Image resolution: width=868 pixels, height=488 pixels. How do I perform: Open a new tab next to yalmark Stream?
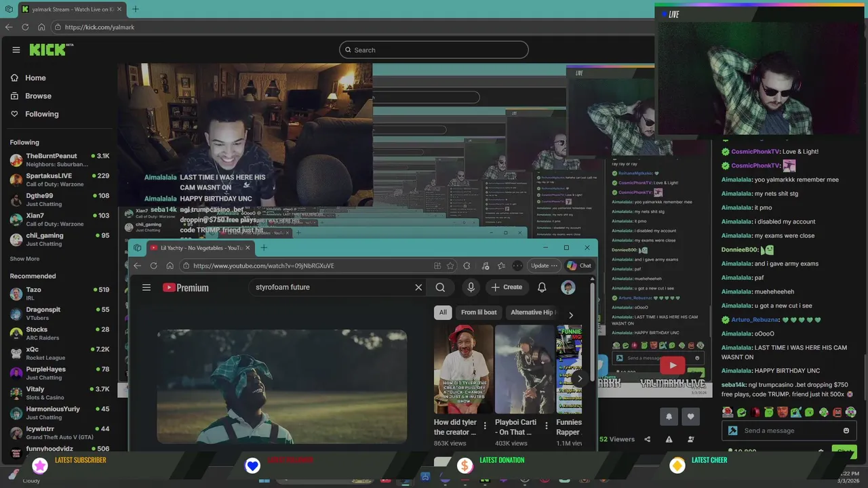click(136, 9)
